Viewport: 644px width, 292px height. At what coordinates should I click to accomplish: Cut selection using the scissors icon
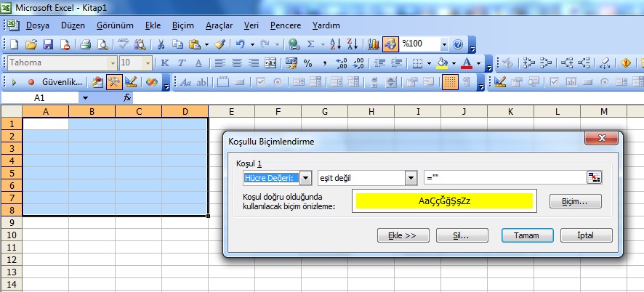(x=161, y=44)
